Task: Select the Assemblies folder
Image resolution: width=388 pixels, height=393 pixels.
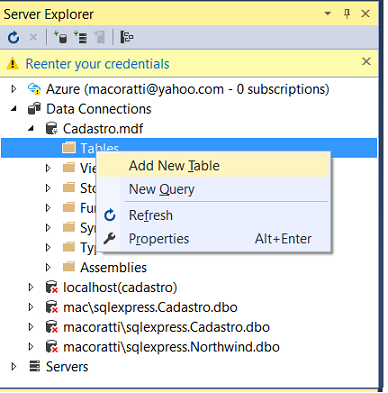Action: click(x=113, y=267)
